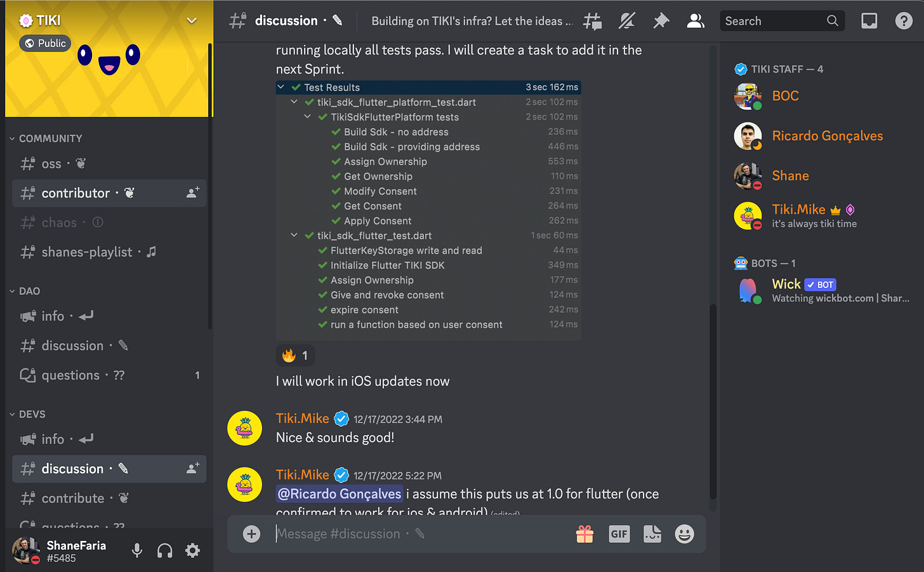Click the @Ricardo Gonçalves mention
Screen dimensions: 924x572
[340, 494]
